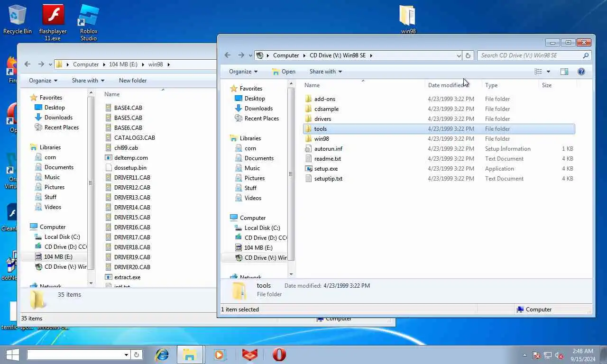Select CATALOG3.CAB in the 104 MB (E:) window
Viewport: 607px width, 364px height.
pos(134,138)
